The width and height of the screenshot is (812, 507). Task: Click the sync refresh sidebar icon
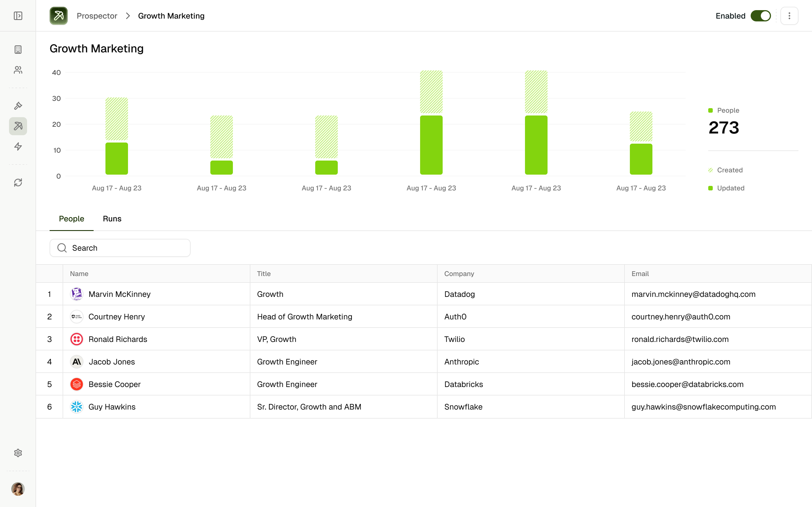click(x=18, y=183)
